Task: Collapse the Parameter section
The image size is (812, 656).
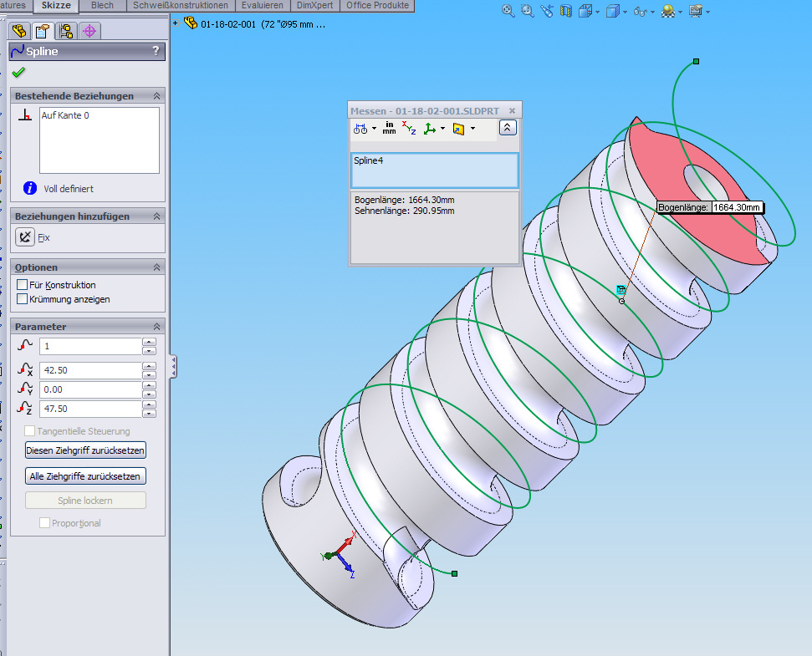Action: [x=156, y=327]
